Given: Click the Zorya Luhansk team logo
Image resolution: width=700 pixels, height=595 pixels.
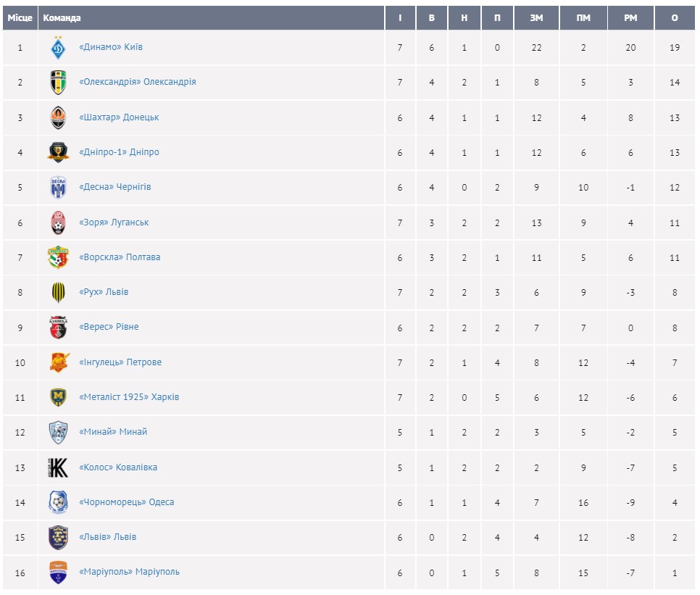Looking at the screenshot, I should [58, 222].
